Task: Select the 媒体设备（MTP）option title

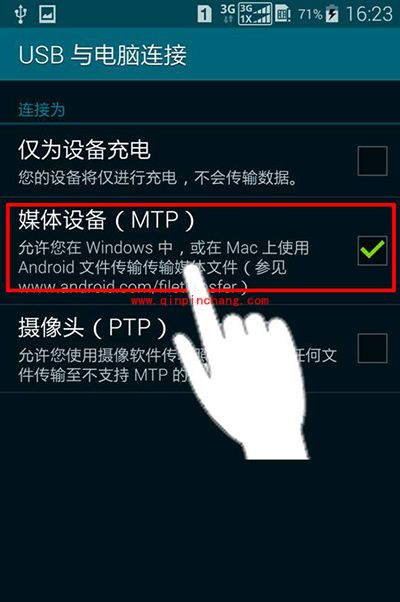Action: point(107,220)
